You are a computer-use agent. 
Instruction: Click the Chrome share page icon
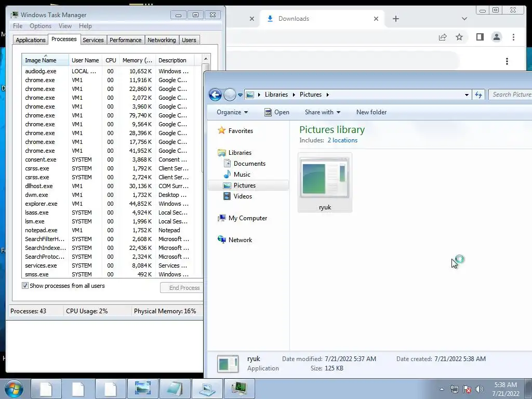pyautogui.click(x=443, y=37)
